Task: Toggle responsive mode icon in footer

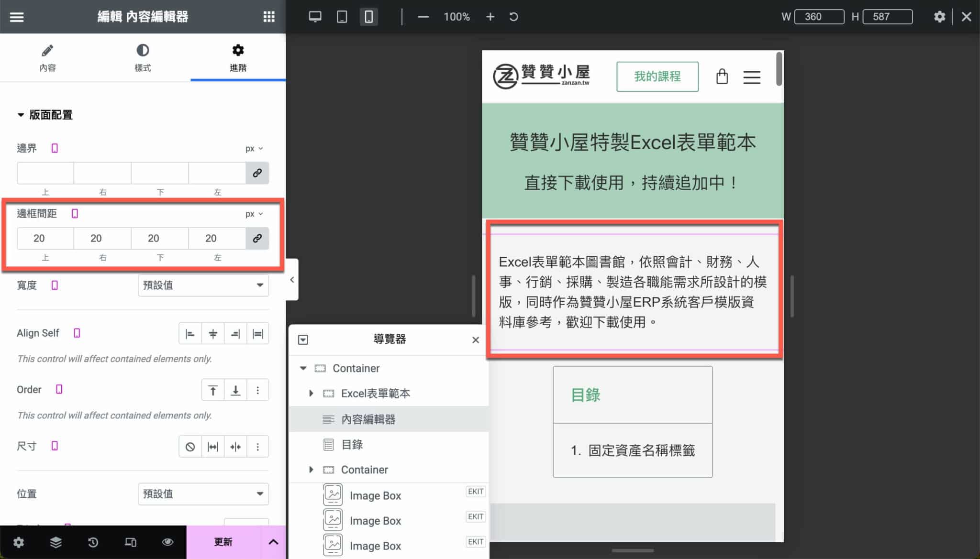Action: [x=130, y=542]
